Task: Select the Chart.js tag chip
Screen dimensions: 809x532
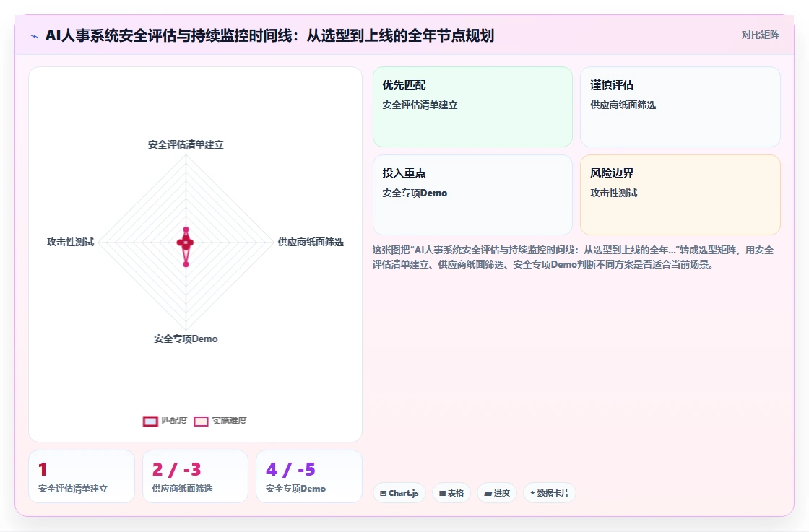Action: coord(399,493)
